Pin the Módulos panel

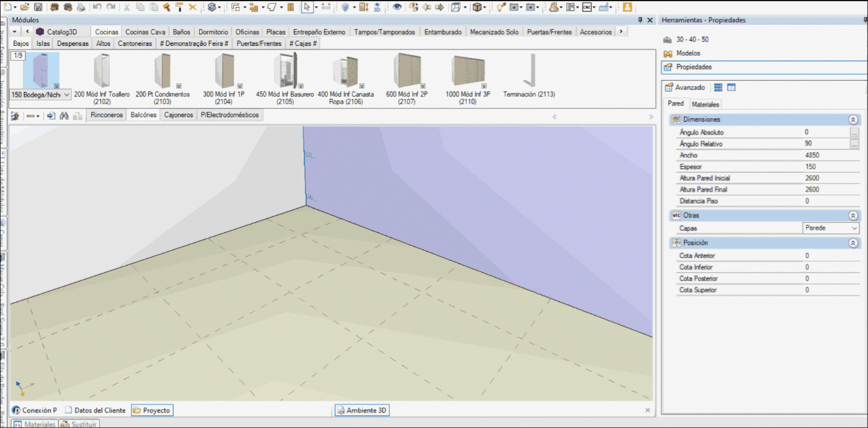tap(640, 20)
